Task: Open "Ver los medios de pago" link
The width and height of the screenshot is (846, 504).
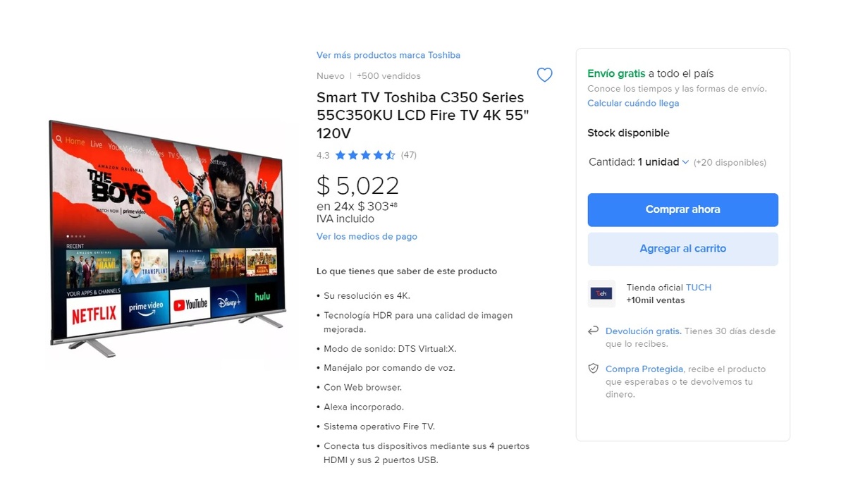Action: click(x=367, y=237)
